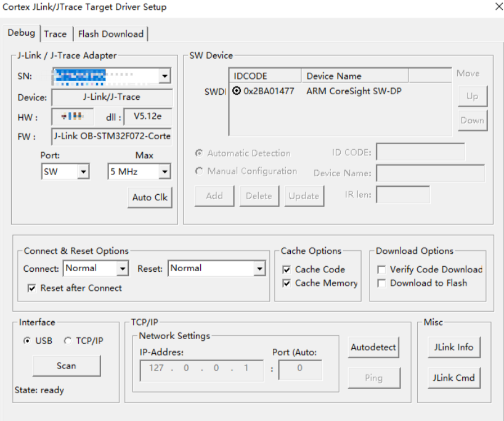Open the Connect mode dropdown
Screen dimensions: 504x421
pos(122,269)
